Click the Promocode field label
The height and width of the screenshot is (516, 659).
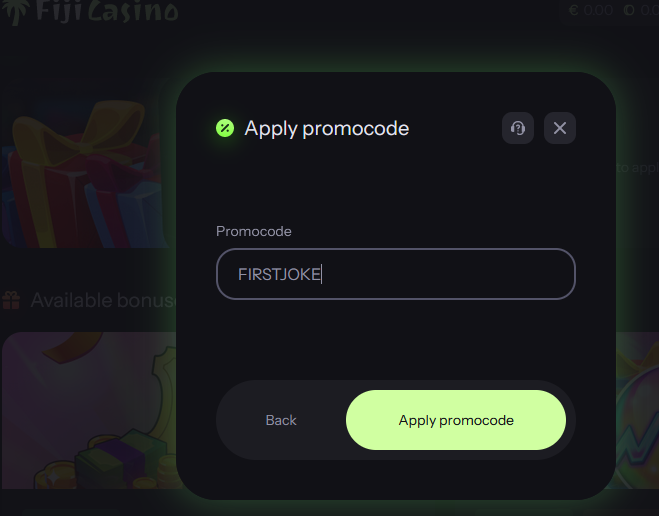253,231
